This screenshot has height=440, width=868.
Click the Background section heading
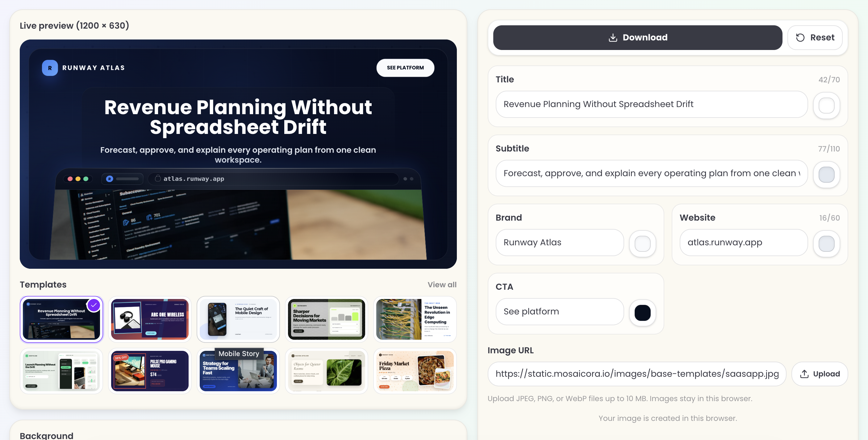(x=47, y=436)
